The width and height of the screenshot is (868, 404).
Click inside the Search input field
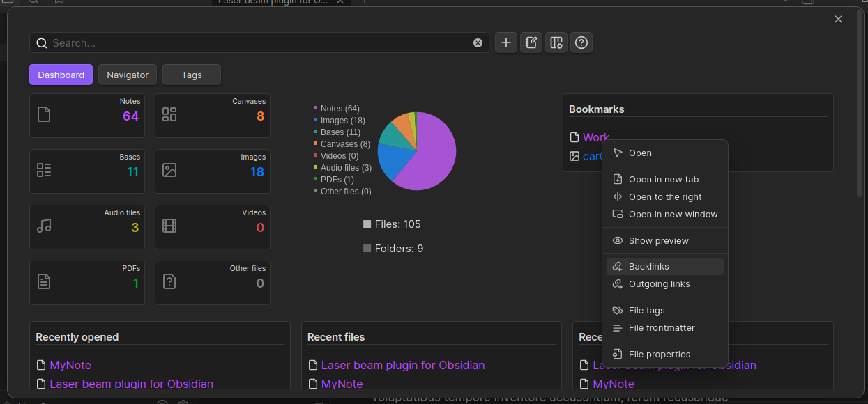point(209,42)
